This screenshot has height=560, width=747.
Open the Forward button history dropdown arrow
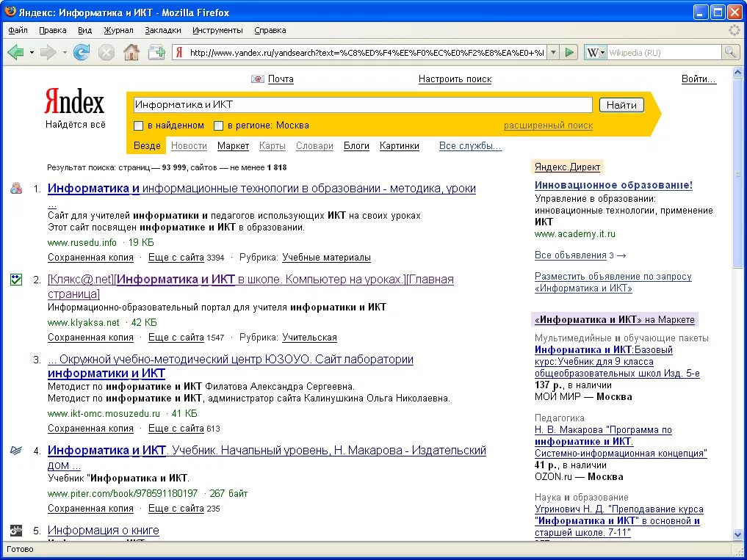[65, 52]
